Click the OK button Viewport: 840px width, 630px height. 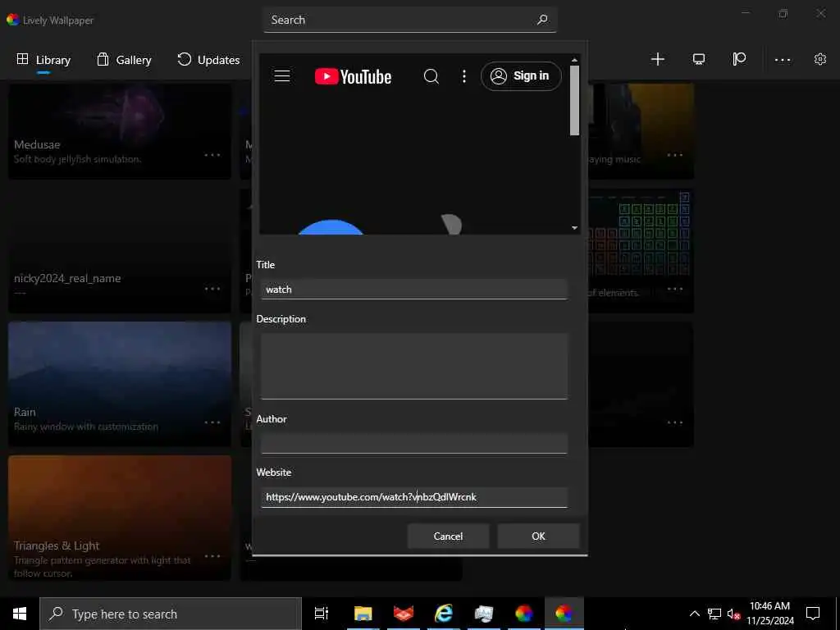[538, 536]
